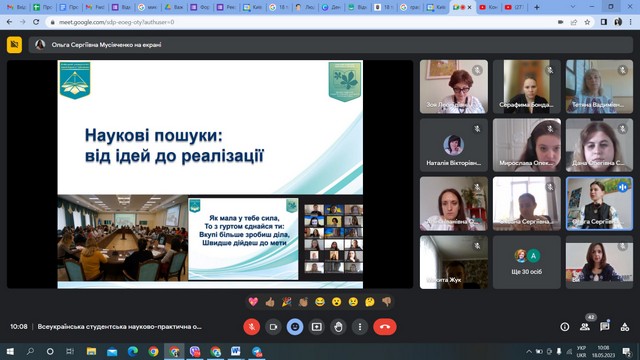
Task: Open the activities panel
Action: click(624, 327)
